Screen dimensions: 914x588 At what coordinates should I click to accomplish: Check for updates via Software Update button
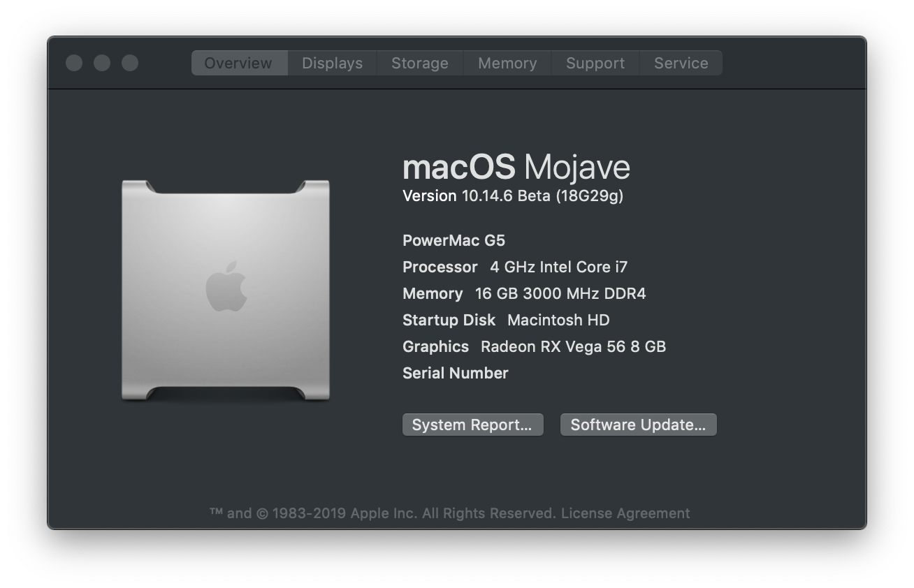pos(638,425)
